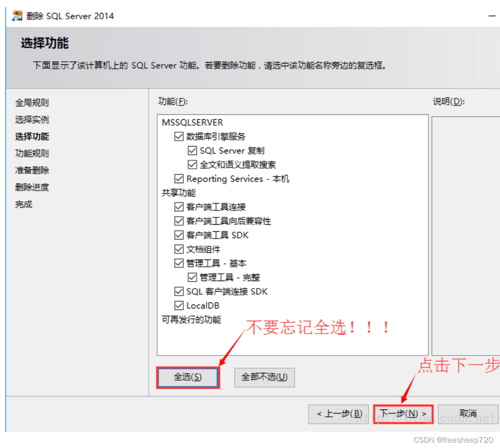Toggle the 全文和语义提取搜索 checkbox

(192, 164)
